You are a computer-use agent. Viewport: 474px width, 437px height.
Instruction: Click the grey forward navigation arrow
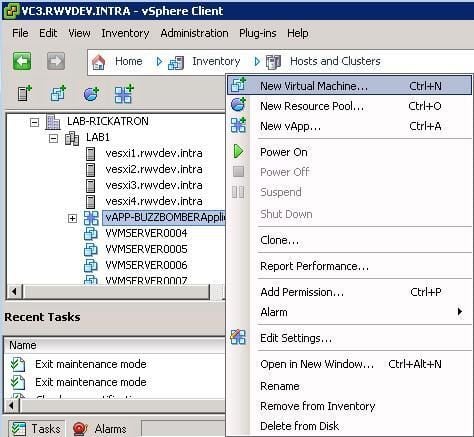[x=56, y=61]
